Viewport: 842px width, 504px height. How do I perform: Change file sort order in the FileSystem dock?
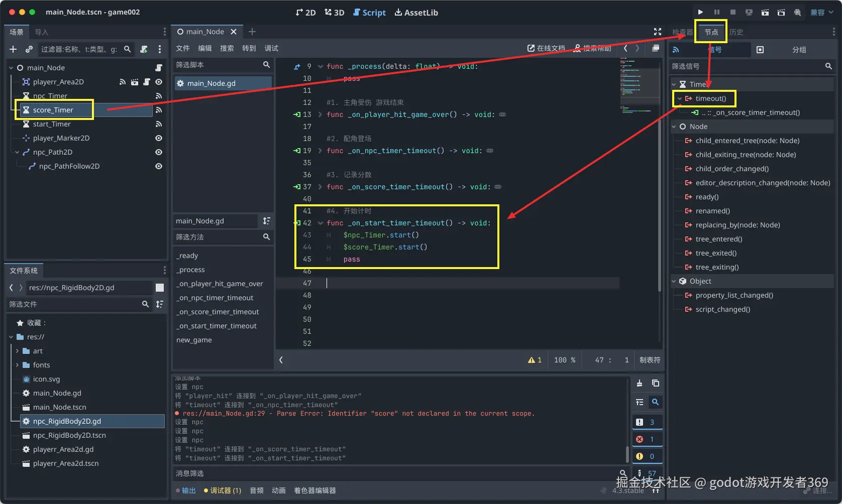point(160,304)
